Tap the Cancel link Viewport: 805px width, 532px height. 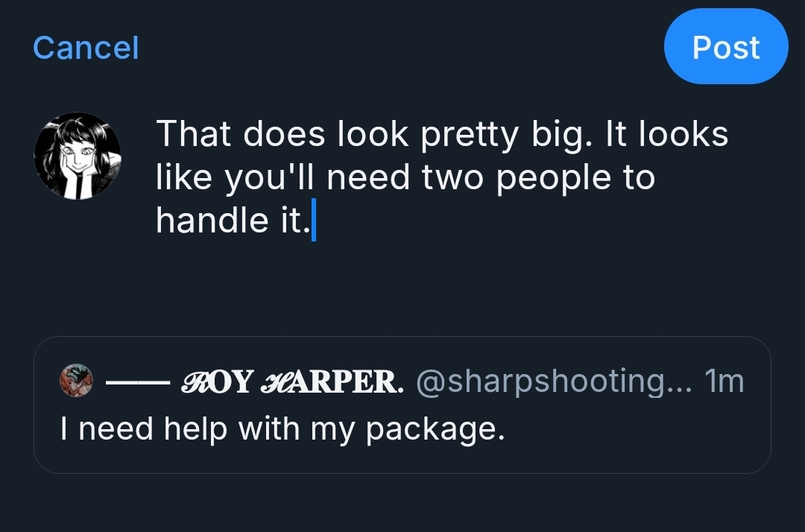[x=86, y=48]
